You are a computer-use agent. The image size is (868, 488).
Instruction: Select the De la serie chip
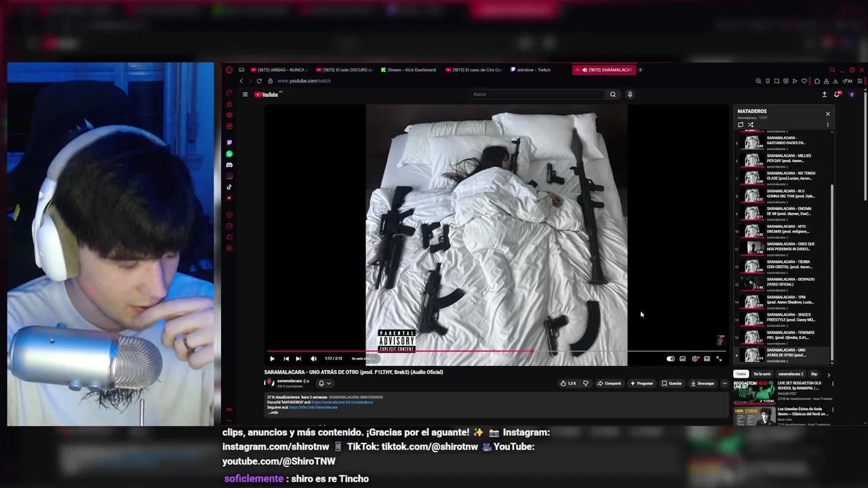762,374
